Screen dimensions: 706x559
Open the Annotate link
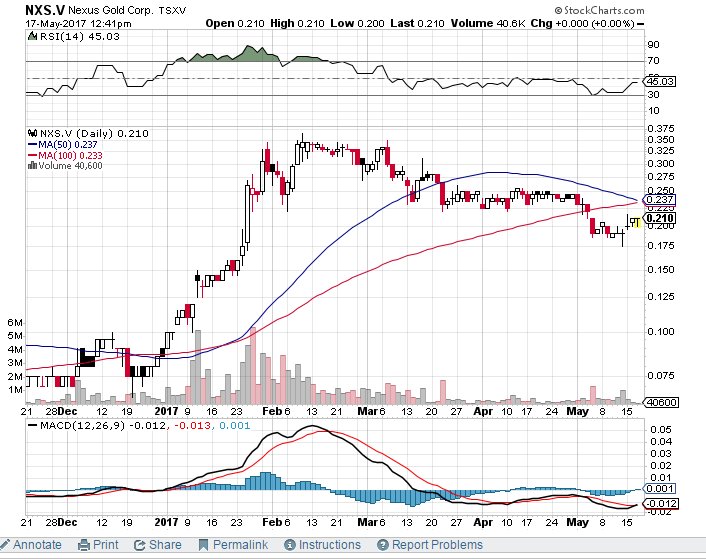point(37,545)
